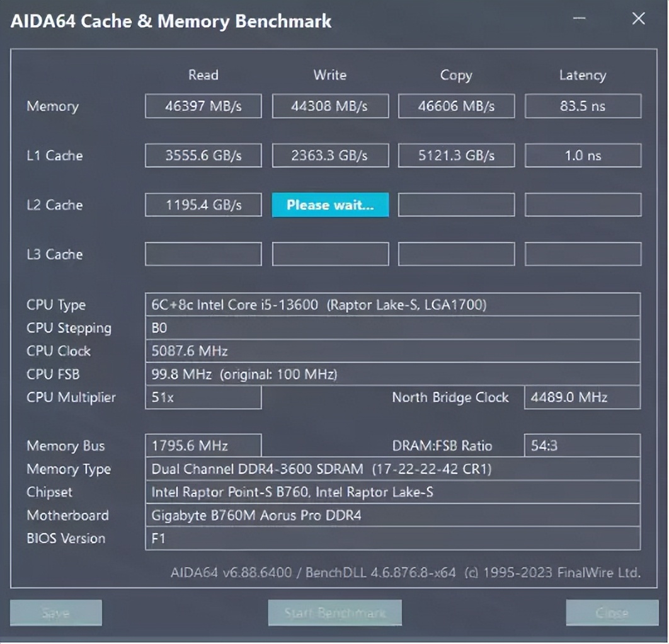Click the CPU Clock field showing 5087.6 MHz
The image size is (669, 644).
click(x=392, y=351)
